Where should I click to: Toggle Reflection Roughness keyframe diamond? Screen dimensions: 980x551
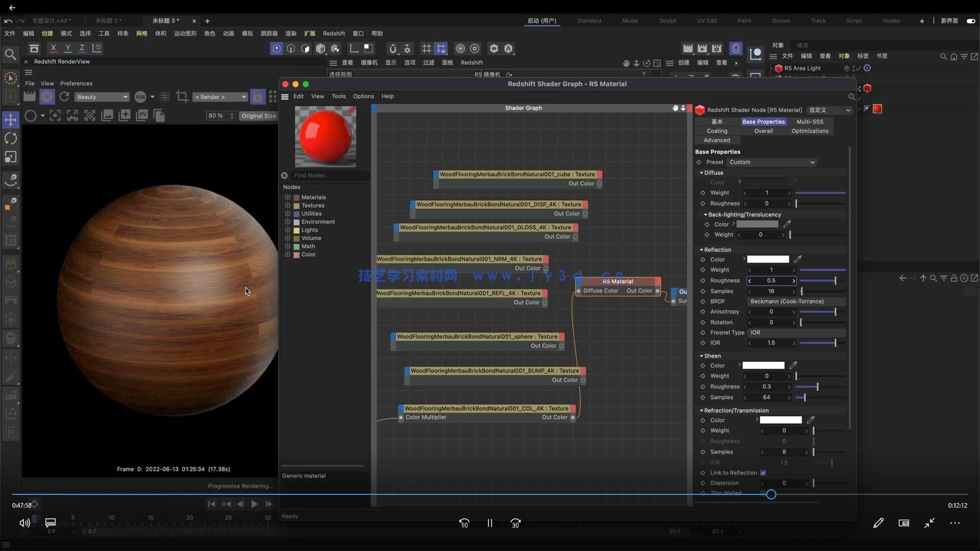click(703, 281)
